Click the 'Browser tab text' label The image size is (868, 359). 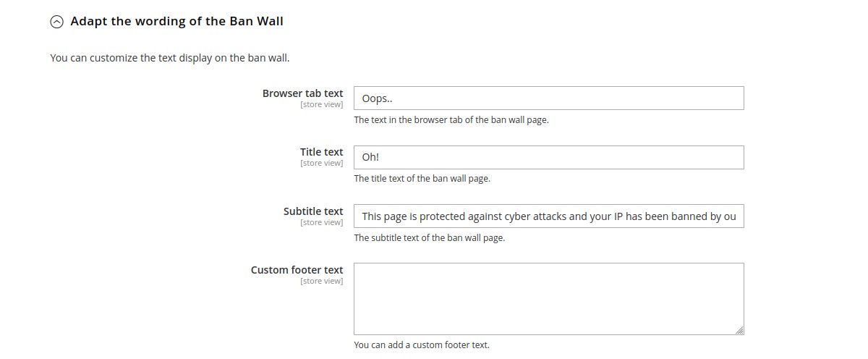[x=302, y=93]
